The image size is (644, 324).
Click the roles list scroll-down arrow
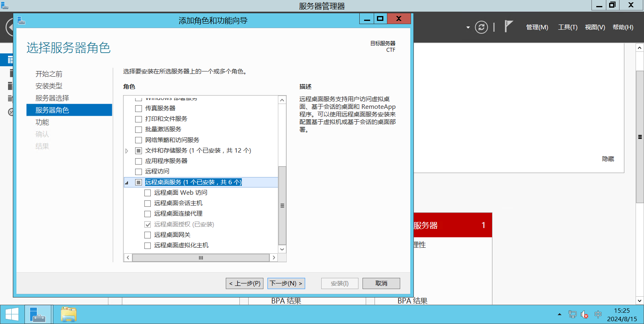pyautogui.click(x=282, y=249)
